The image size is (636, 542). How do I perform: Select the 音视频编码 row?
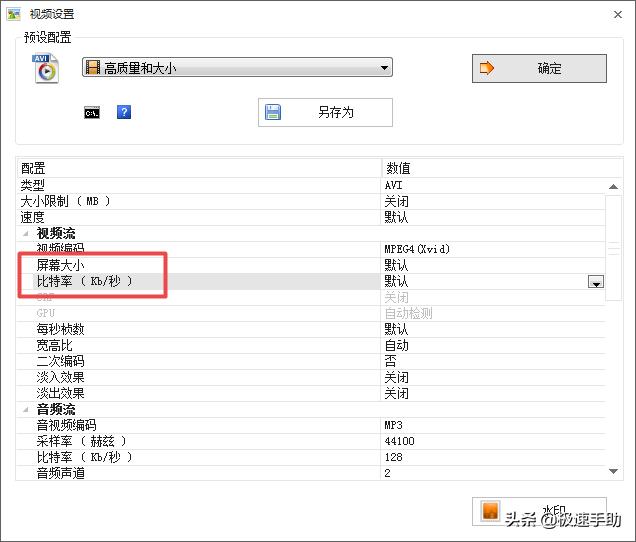tap(311, 425)
